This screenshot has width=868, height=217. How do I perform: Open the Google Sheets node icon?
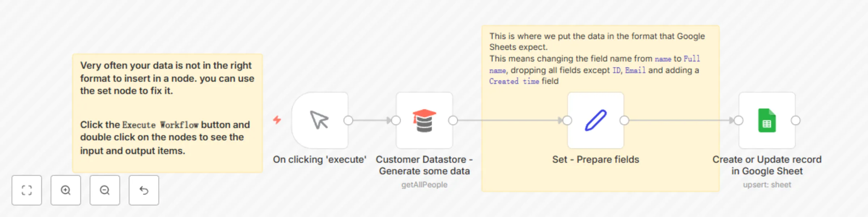click(767, 120)
